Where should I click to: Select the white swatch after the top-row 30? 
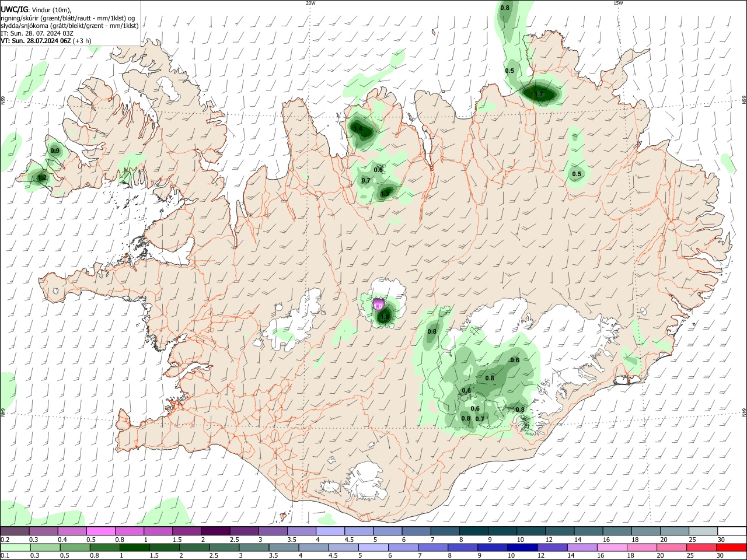(x=732, y=531)
